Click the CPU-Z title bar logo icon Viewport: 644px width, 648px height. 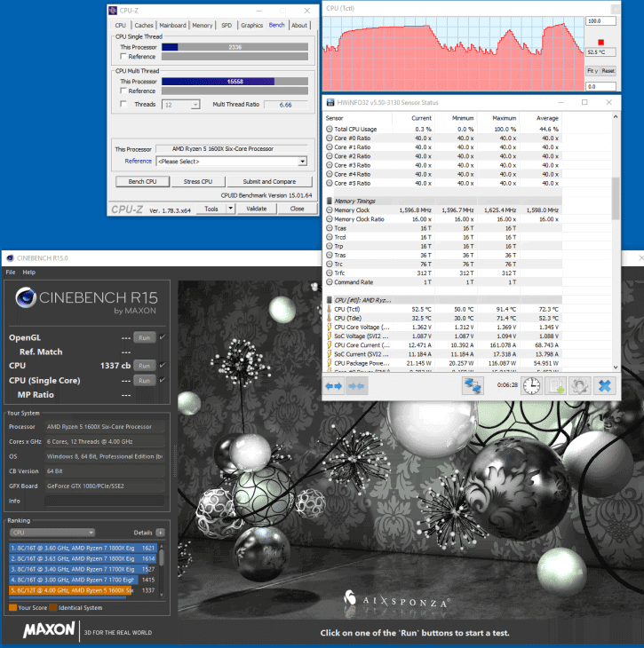113,11
